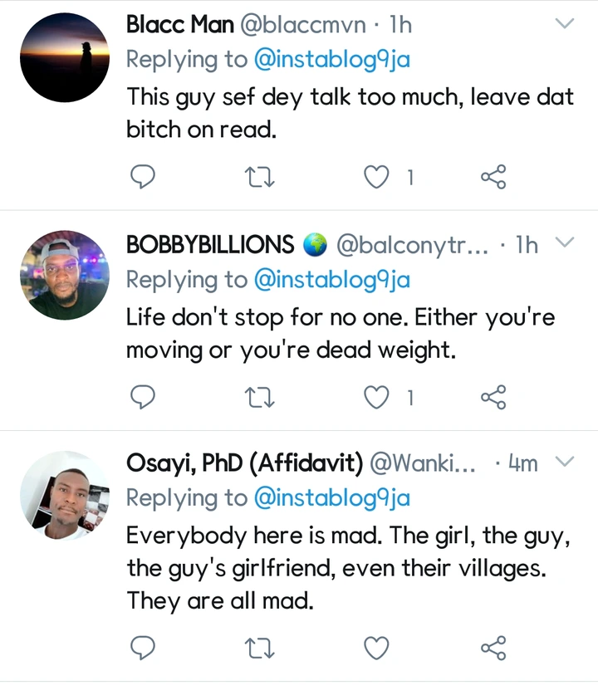Reply to Osayi, PhD's tweet

tap(143, 647)
